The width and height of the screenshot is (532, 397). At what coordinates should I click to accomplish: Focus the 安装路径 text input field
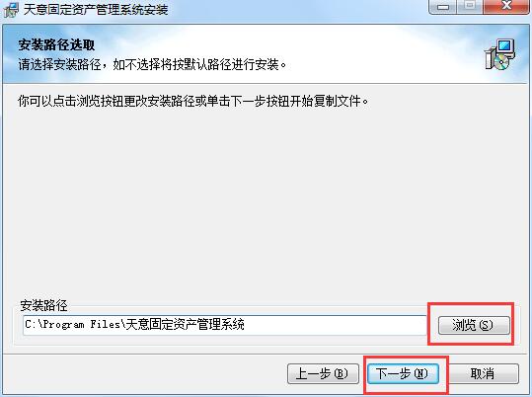click(x=225, y=325)
